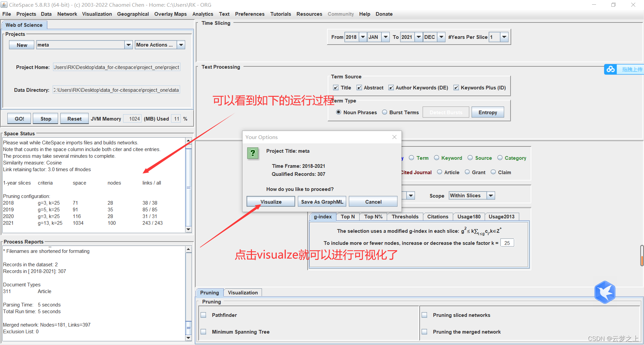Image resolution: width=644 pixels, height=345 pixels.
Task: Click the GO! button
Action: click(x=19, y=119)
